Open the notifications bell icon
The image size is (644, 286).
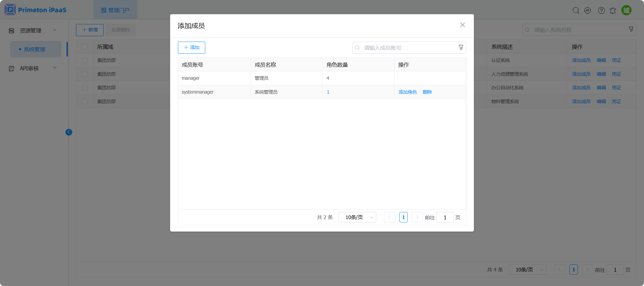pos(613,11)
